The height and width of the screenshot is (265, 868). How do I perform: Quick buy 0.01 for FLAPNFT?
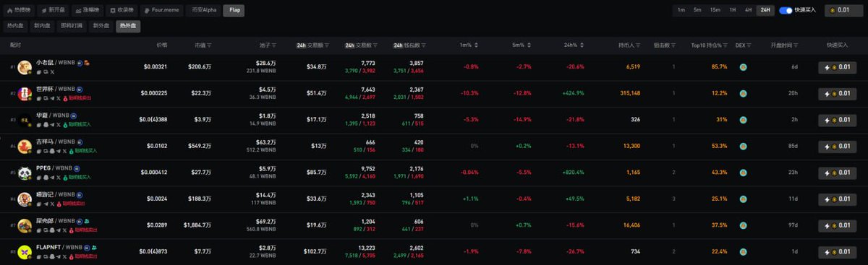837,251
